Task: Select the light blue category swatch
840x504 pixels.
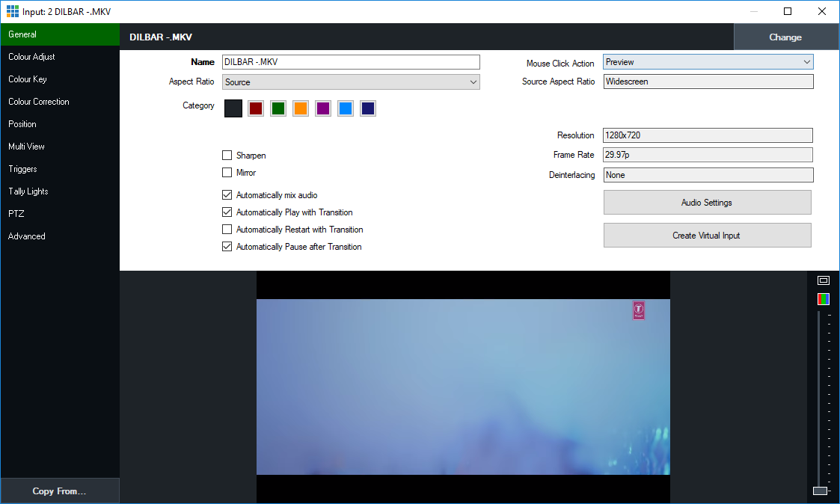Action: point(346,108)
